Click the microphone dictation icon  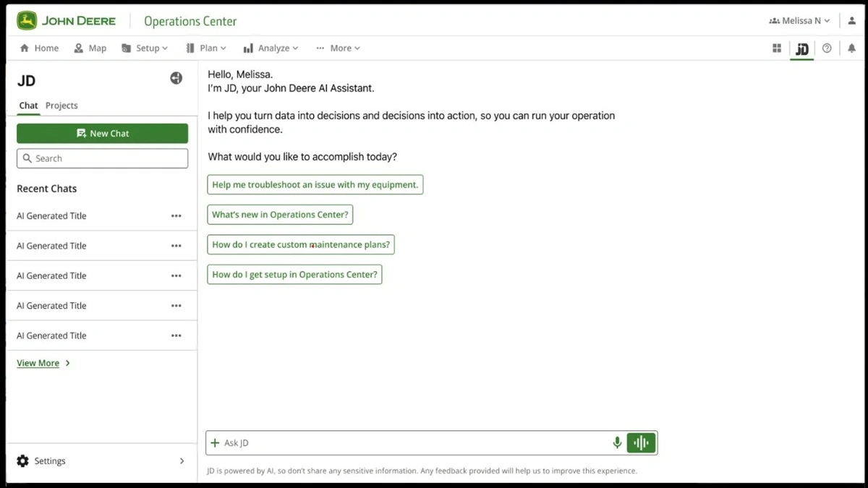pos(617,443)
